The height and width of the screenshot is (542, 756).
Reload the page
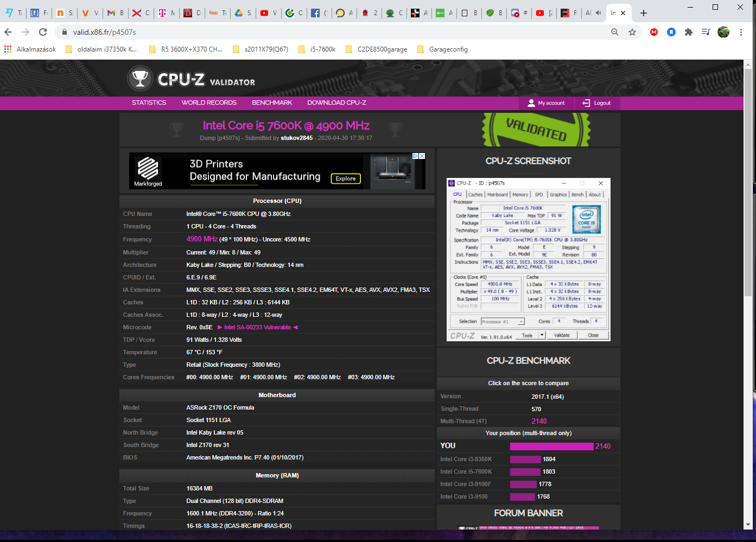tap(43, 32)
